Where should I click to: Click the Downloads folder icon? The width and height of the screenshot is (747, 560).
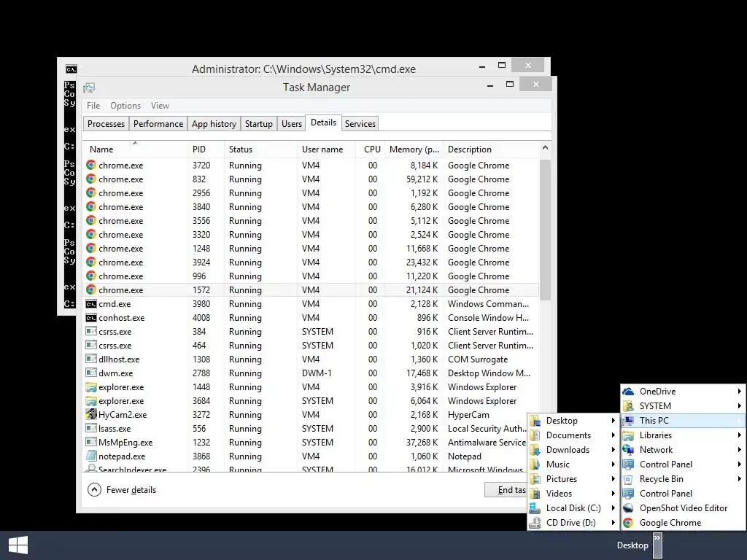(535, 450)
